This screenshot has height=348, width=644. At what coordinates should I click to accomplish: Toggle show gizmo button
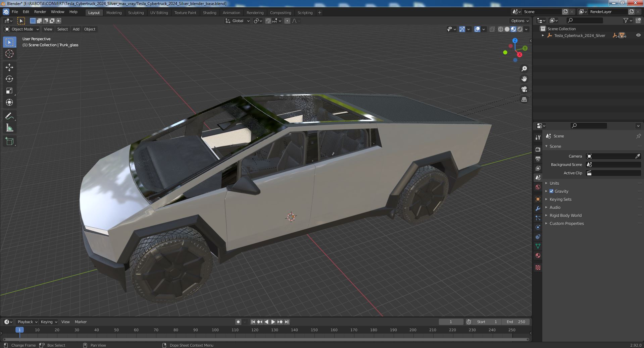(x=462, y=29)
